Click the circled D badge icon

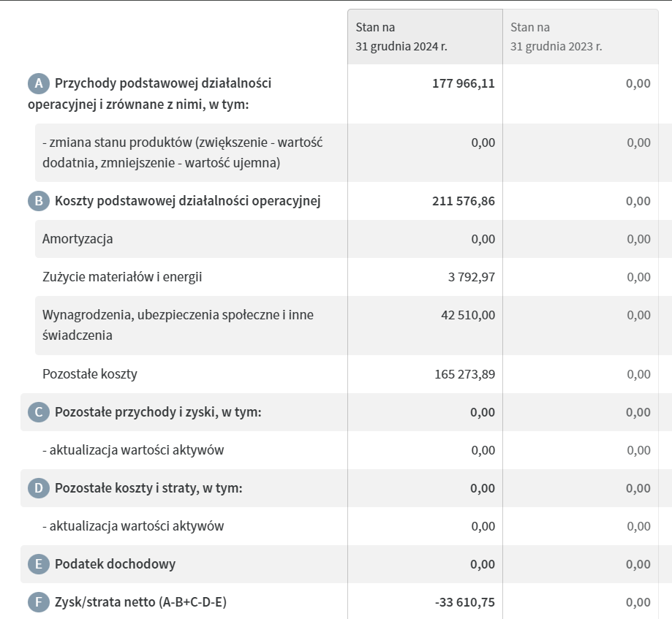[38, 488]
